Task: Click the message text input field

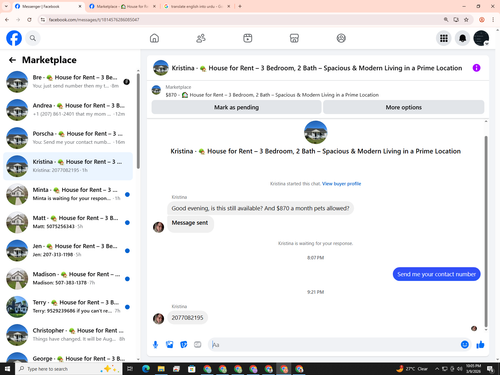Action: click(x=335, y=345)
